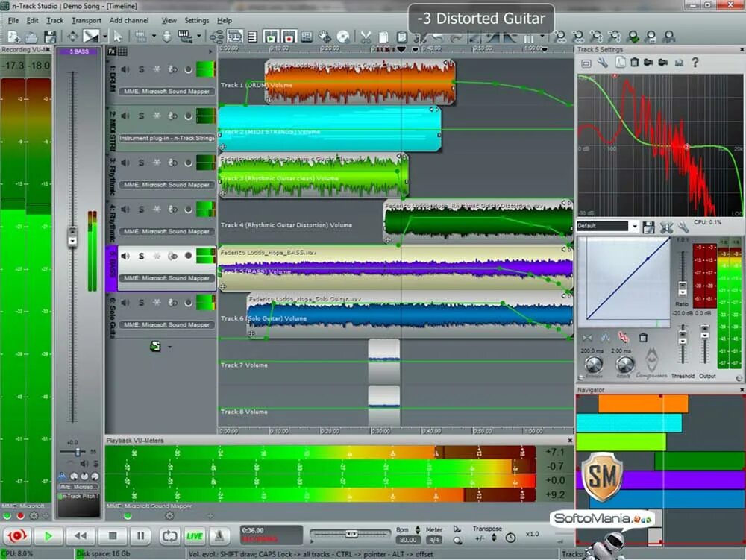
Task: Open the draw tool dropdown arrow
Action: pyautogui.click(x=105, y=36)
